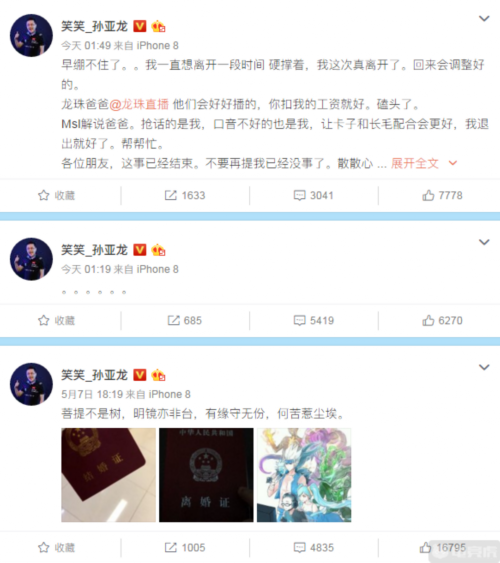Like the post with 6270 likes
Image resolution: width=500 pixels, height=563 pixels.
tap(442, 320)
